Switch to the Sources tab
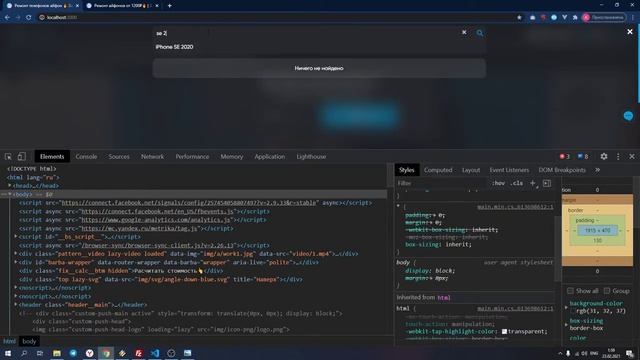The height and width of the screenshot is (360, 640). [119, 156]
